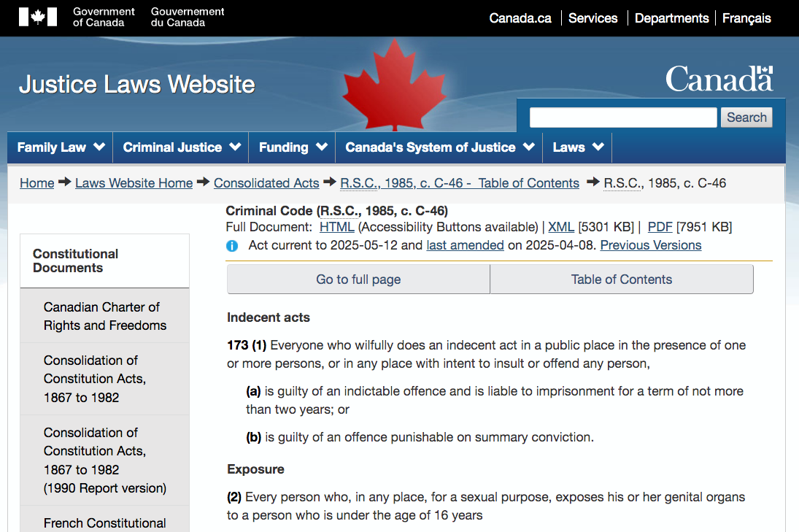Click the blue info icon beside Act current
The image size is (799, 532).
click(x=232, y=246)
